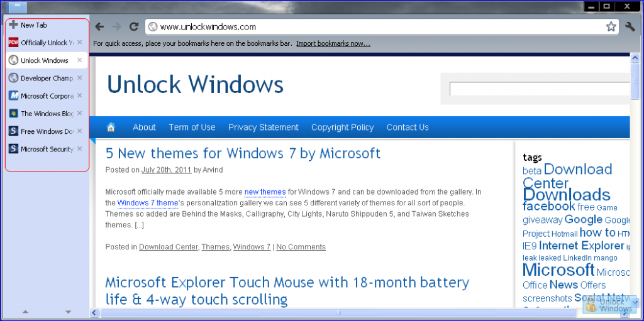Open Microsoft Explorer Touch Mouse article
The width and height of the screenshot is (644, 321).
coord(287,291)
